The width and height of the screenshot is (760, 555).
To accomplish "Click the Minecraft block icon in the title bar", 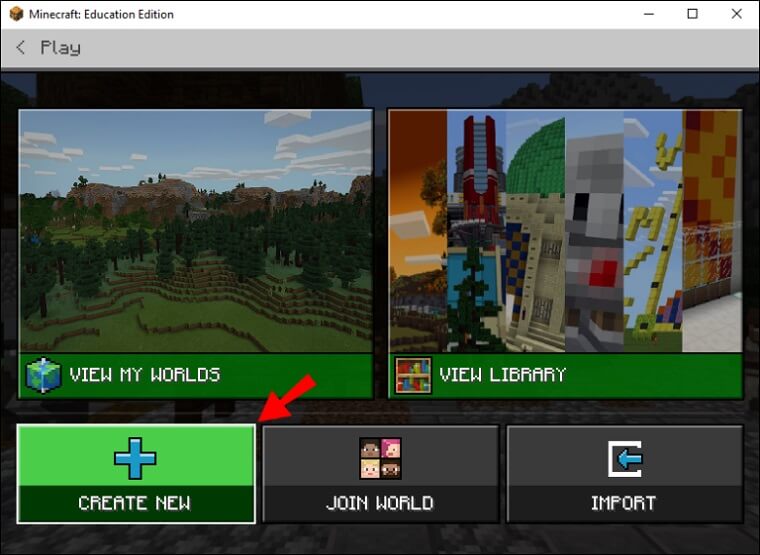I will (x=16, y=14).
